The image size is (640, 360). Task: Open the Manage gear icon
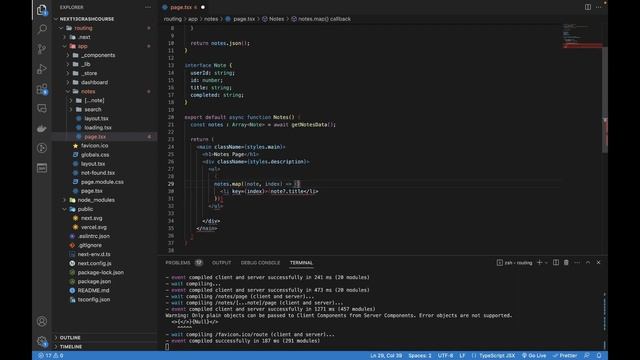click(x=42, y=341)
